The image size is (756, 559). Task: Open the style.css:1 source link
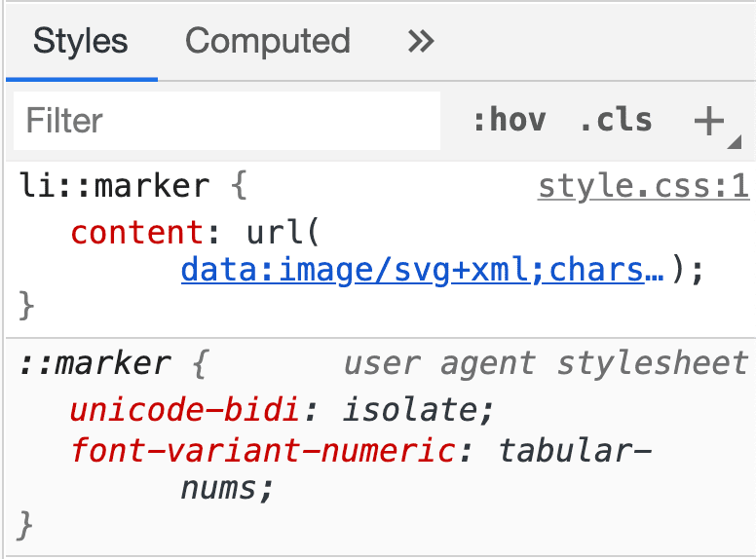point(643,185)
